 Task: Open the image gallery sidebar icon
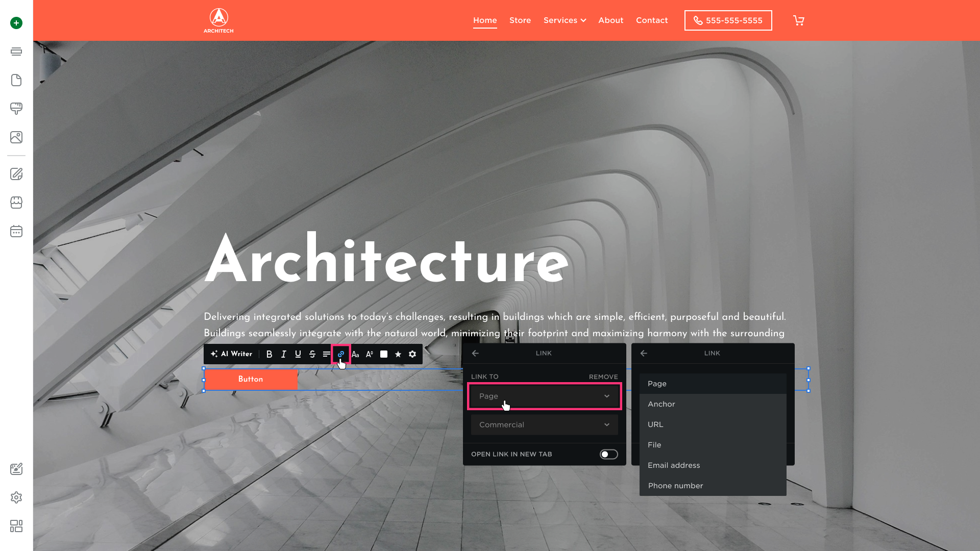click(16, 137)
